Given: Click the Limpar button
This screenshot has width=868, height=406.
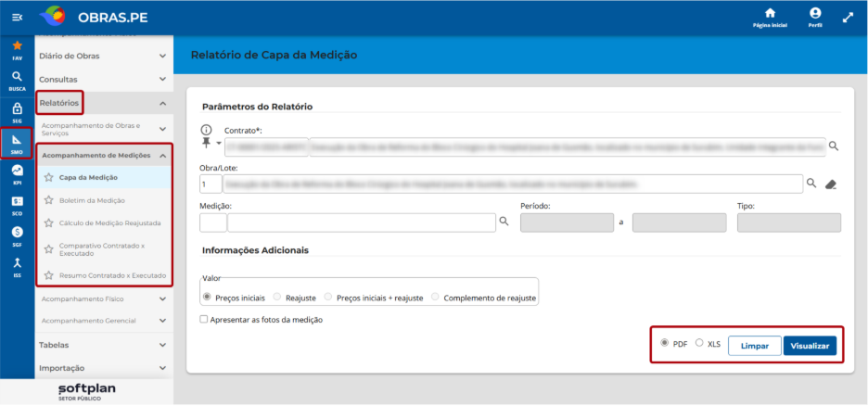Looking at the screenshot, I should point(754,346).
